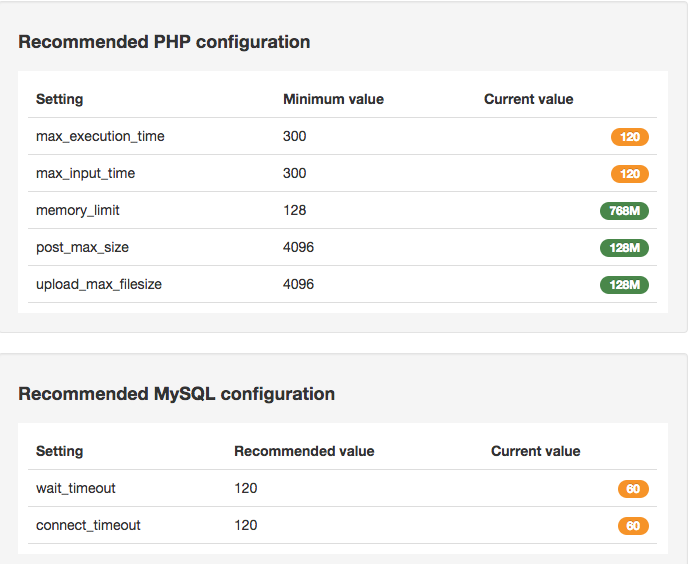Image resolution: width=697 pixels, height=564 pixels.
Task: Click the green 128M upload_max_filesize badge
Action: [x=624, y=284]
